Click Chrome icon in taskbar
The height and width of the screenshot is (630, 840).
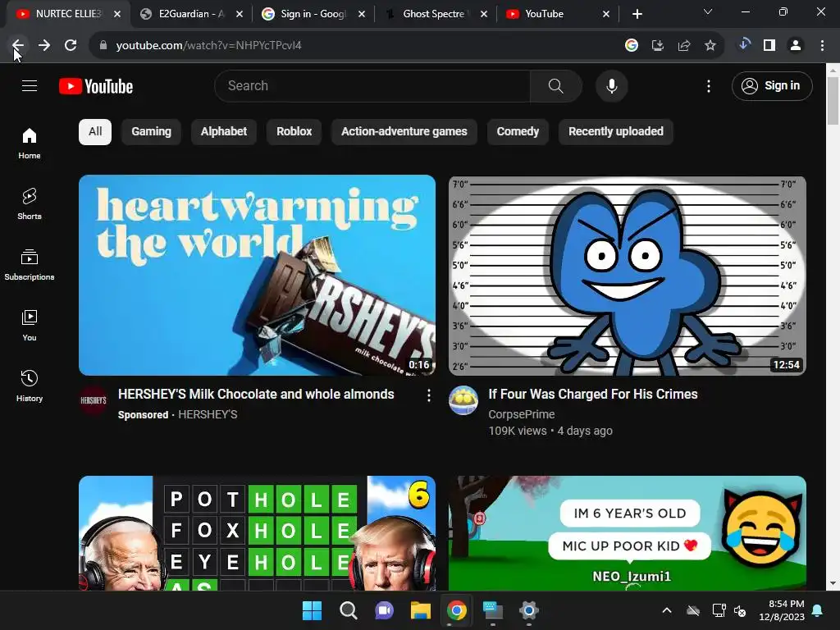pos(456,610)
